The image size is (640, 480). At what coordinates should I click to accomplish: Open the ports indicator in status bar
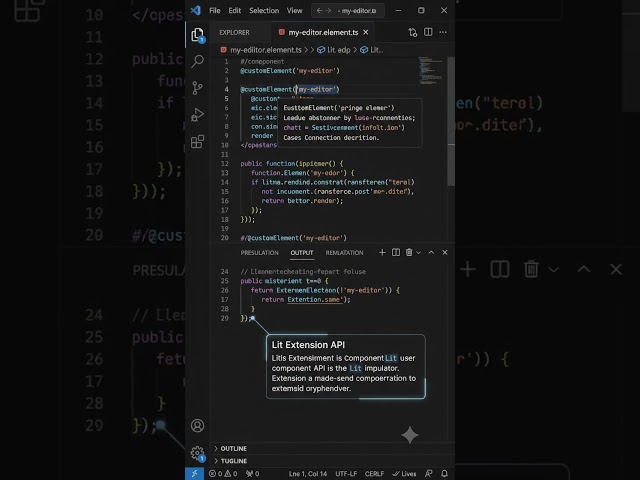pyautogui.click(x=253, y=473)
